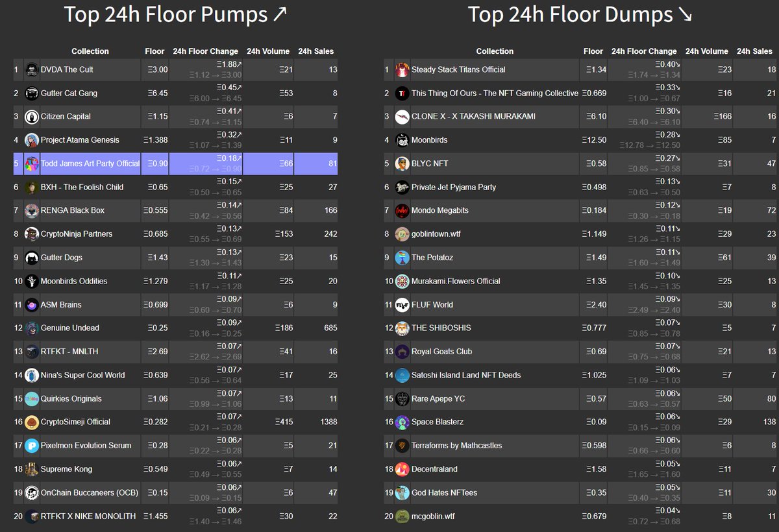
Task: Click the Private Jet Pyjama Party icon
Action: click(x=402, y=187)
